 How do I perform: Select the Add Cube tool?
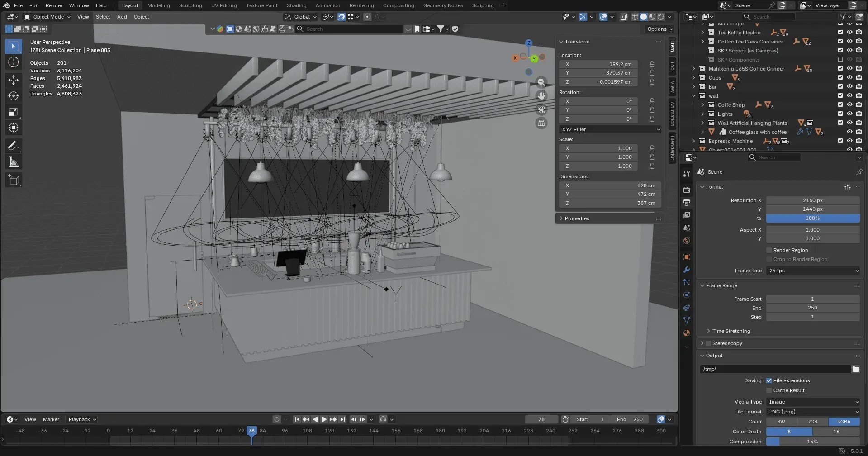tap(14, 180)
